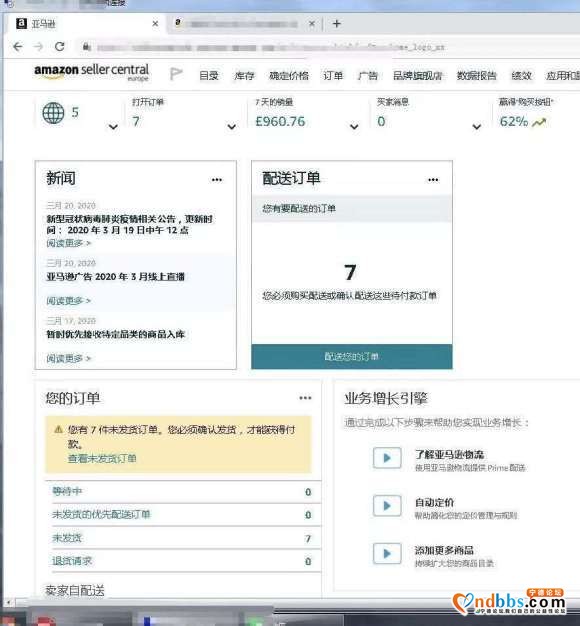Click the £960.76 sales value

[280, 121]
